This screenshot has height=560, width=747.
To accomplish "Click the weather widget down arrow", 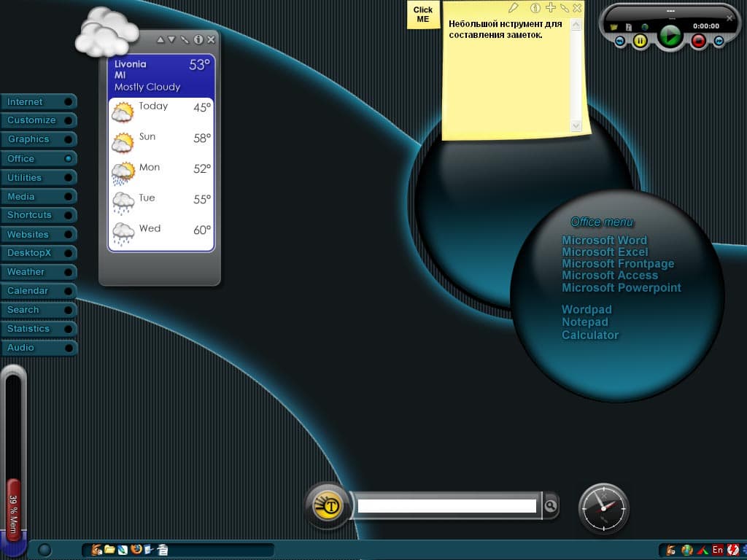I will point(171,39).
